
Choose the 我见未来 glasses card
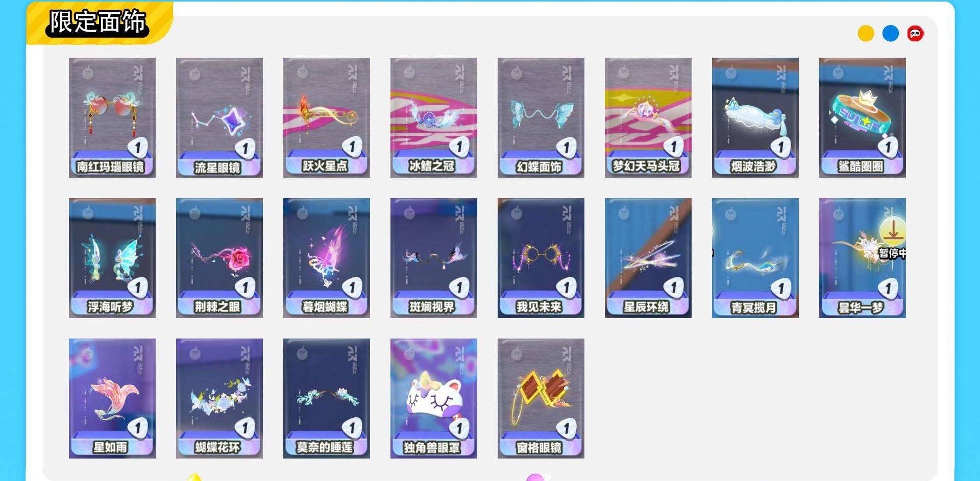[x=541, y=258]
